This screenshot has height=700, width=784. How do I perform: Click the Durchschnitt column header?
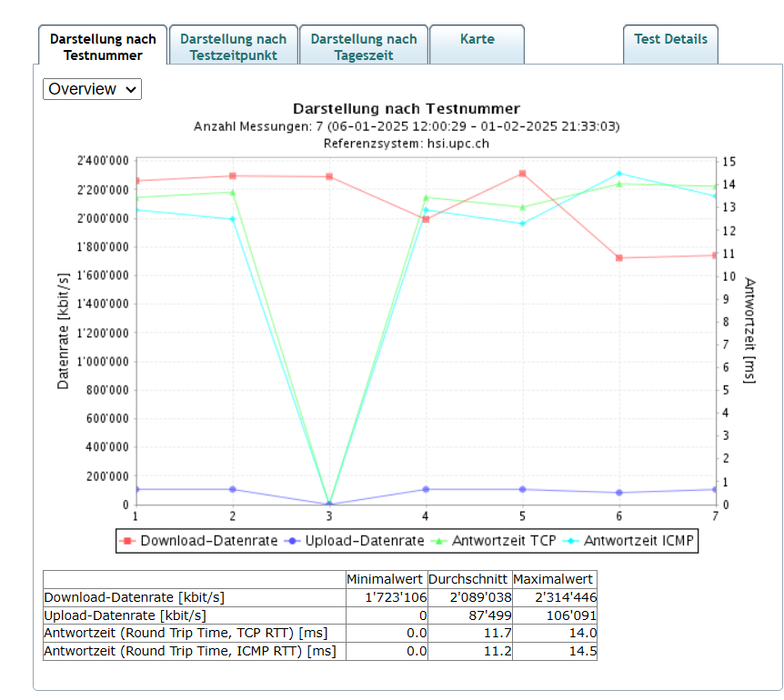467,579
